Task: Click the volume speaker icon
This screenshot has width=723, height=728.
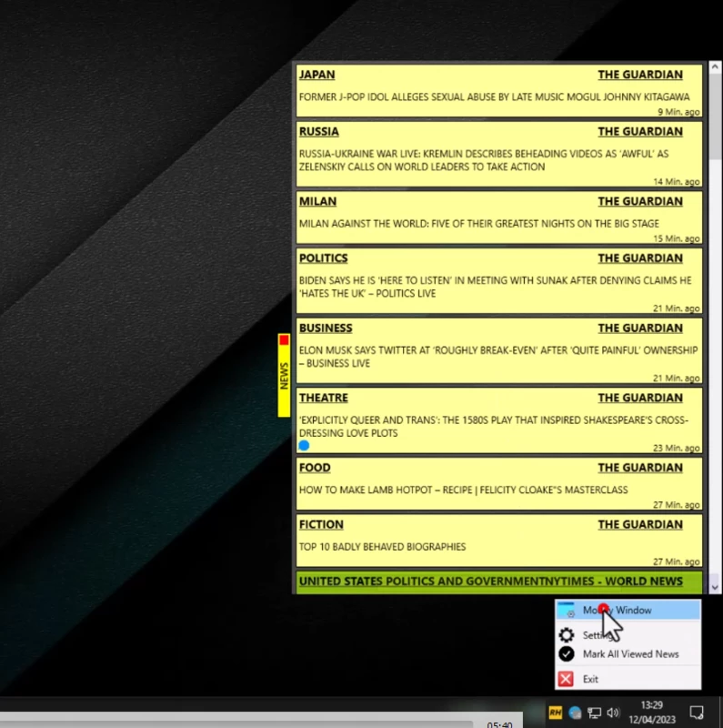Action: coord(613,713)
